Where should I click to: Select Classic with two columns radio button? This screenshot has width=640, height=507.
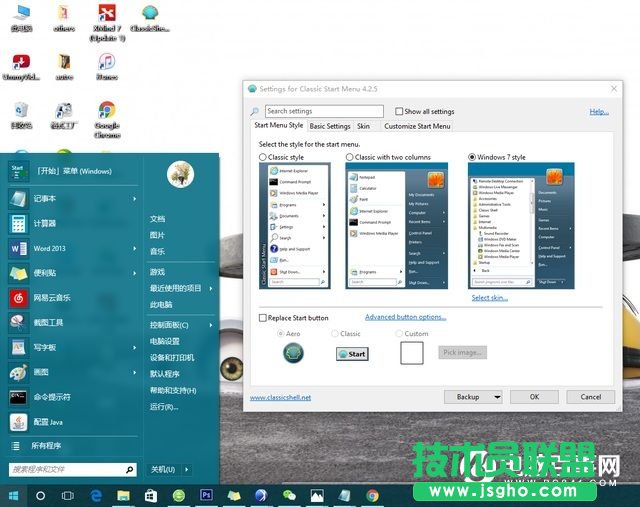[x=349, y=157]
